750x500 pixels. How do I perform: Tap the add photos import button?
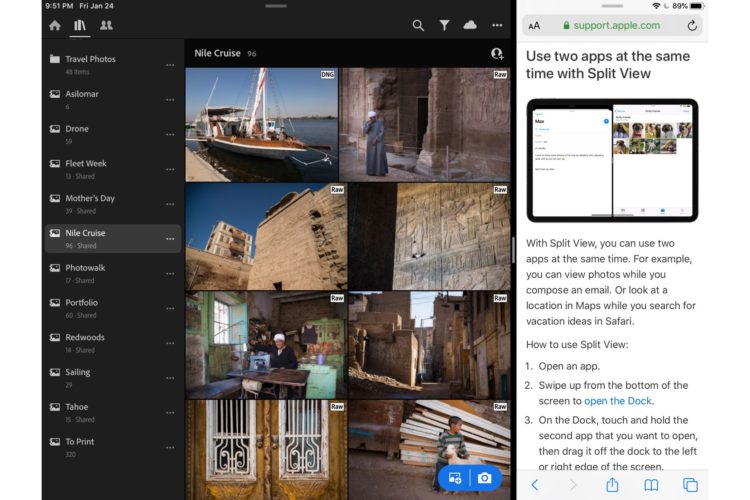[455, 478]
